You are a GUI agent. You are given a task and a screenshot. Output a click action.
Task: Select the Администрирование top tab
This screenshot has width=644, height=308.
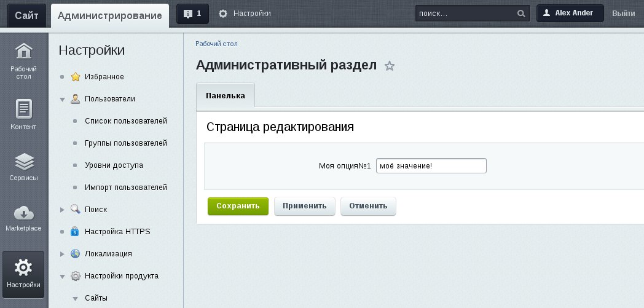(109, 15)
